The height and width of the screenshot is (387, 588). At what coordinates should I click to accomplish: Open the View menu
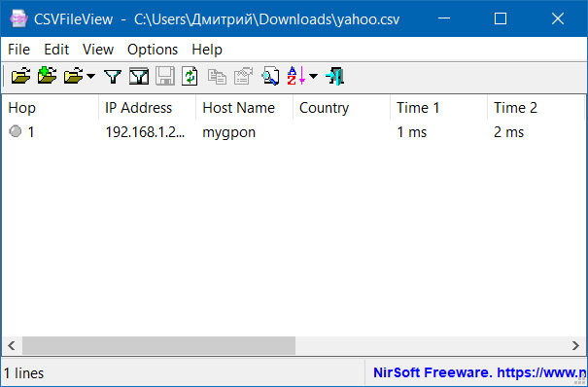point(98,50)
